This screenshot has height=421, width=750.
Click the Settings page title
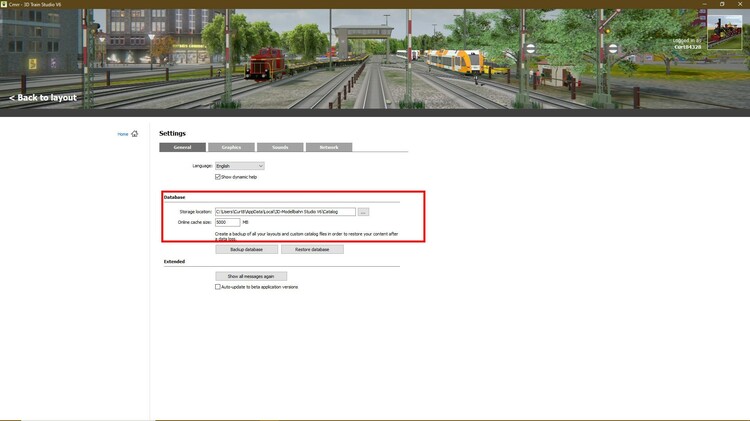click(172, 133)
